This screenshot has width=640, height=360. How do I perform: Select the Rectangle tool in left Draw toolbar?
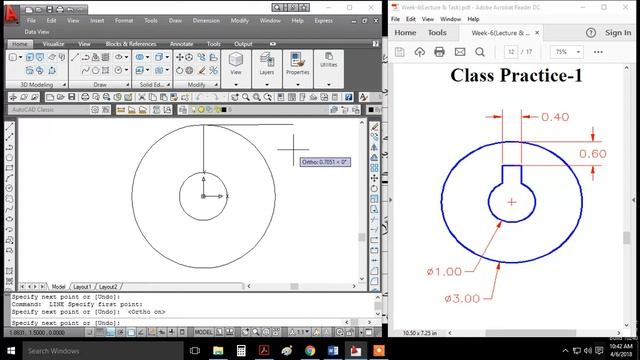[10, 168]
